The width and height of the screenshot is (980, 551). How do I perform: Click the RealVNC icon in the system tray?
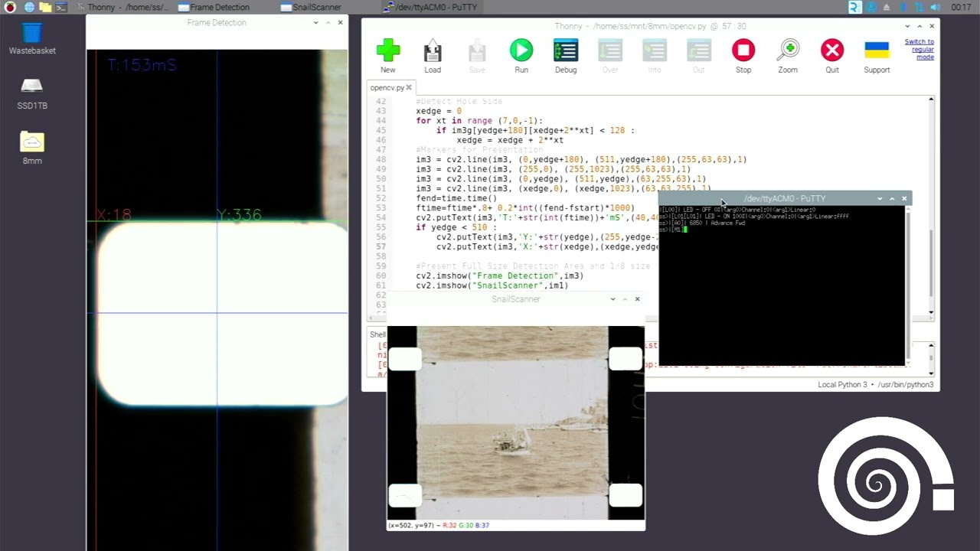pyautogui.click(x=855, y=7)
